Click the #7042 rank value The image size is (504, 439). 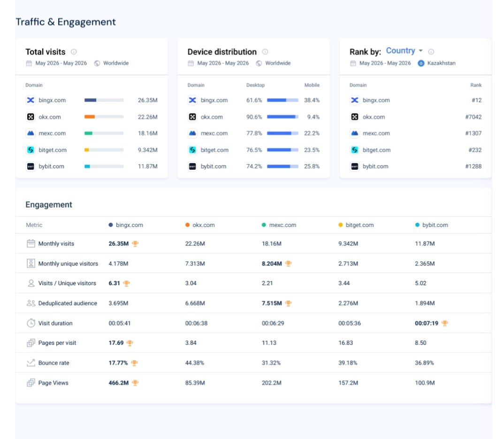[x=473, y=117]
